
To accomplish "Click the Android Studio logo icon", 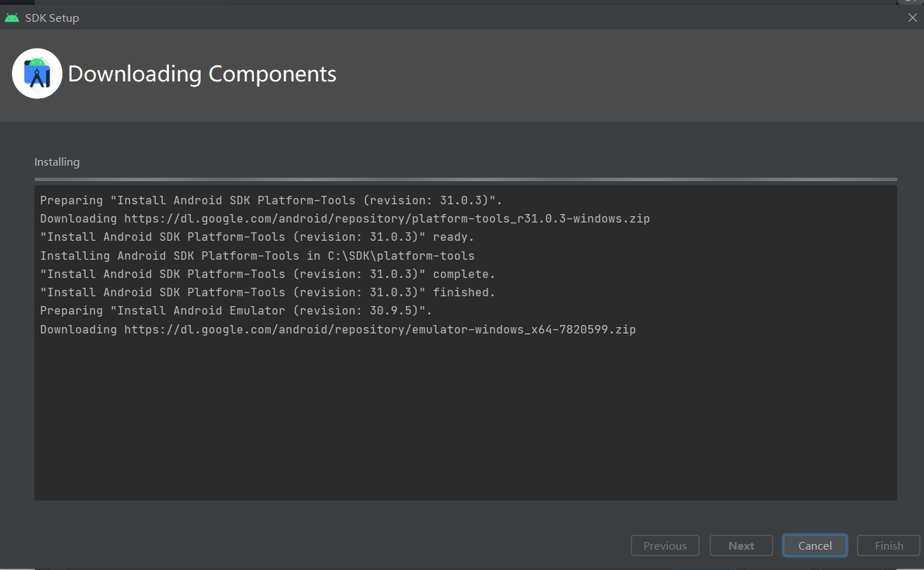I will pos(37,74).
